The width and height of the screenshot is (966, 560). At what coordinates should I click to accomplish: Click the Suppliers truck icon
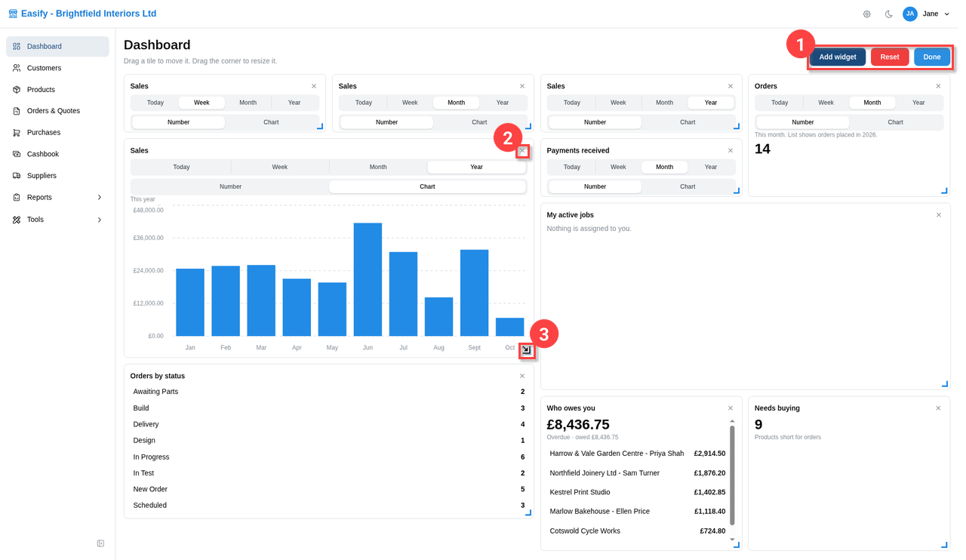point(17,176)
